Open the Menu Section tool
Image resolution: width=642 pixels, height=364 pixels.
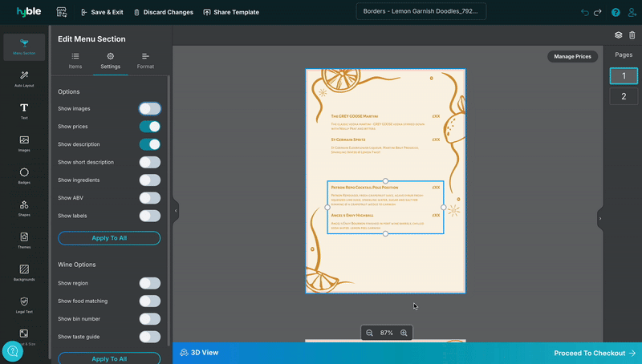(x=24, y=47)
